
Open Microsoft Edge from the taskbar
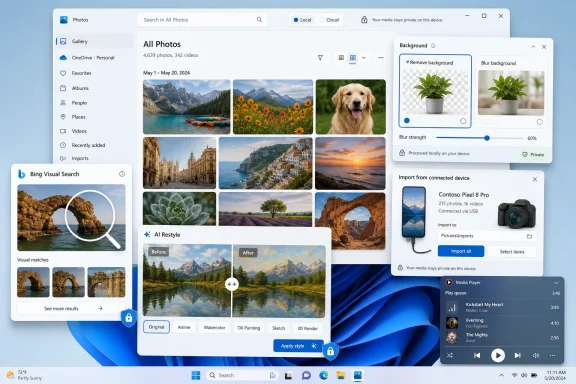(x=324, y=375)
